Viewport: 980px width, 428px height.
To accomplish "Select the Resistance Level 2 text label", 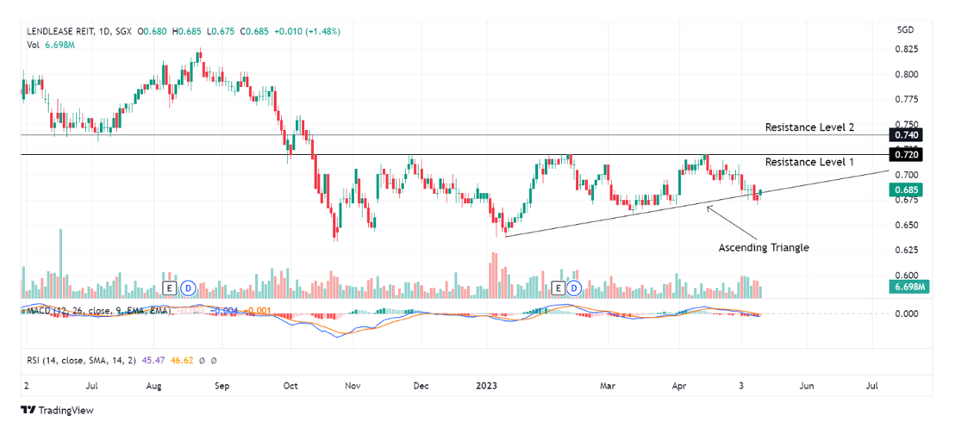I will tap(810, 127).
